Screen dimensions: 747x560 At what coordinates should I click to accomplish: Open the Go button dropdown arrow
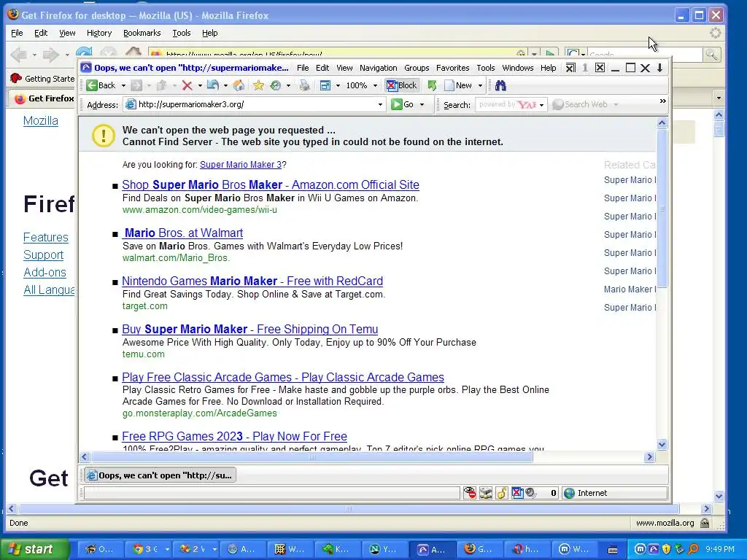(422, 105)
